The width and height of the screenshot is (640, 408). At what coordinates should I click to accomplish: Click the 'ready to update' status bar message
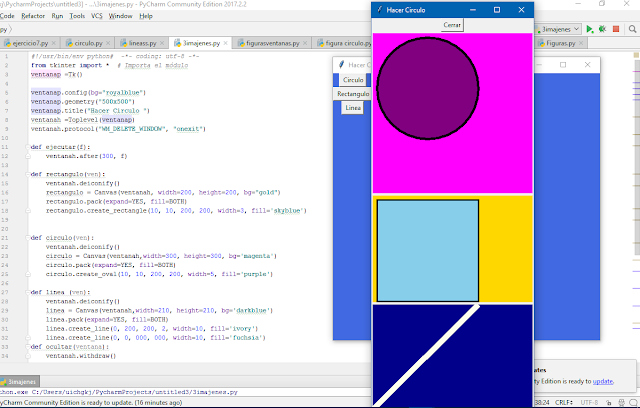coord(91,402)
